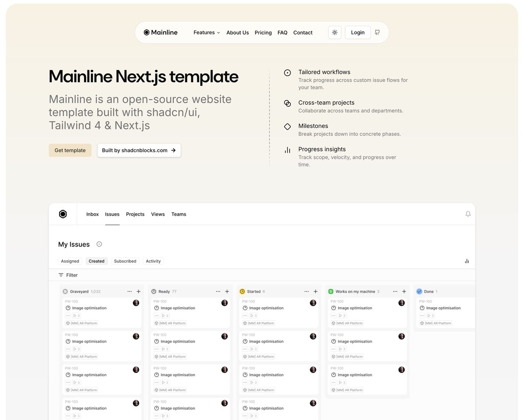
Task: Open the Contact nav link
Action: tap(303, 32)
